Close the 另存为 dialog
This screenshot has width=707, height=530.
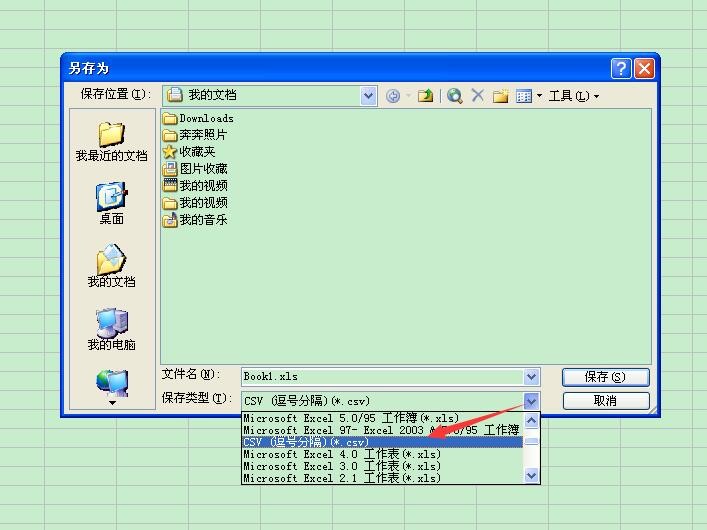[x=644, y=69]
